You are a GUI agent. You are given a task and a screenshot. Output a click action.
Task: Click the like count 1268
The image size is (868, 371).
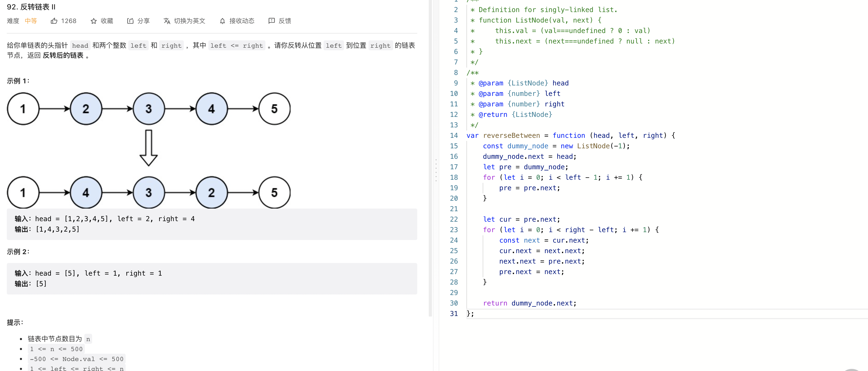(69, 21)
